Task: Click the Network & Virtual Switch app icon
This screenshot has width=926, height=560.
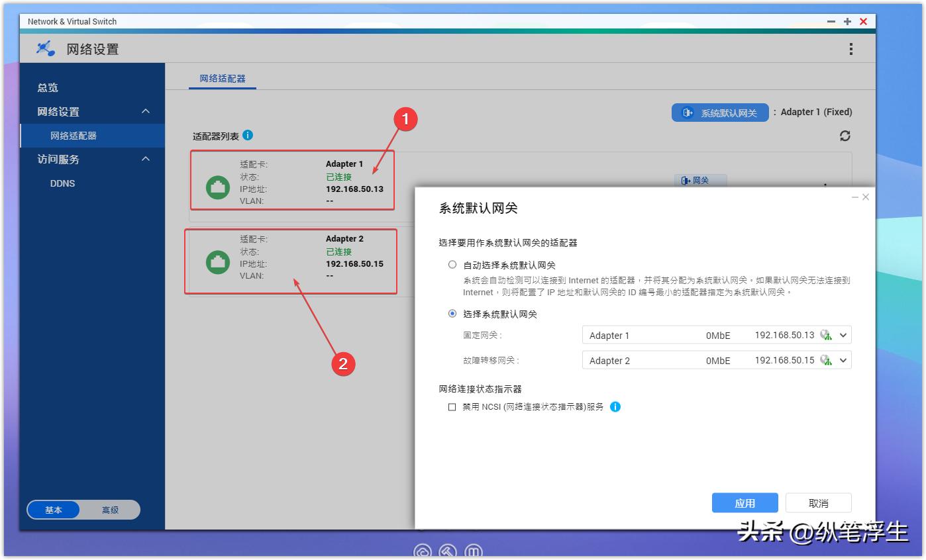Action: (x=43, y=47)
